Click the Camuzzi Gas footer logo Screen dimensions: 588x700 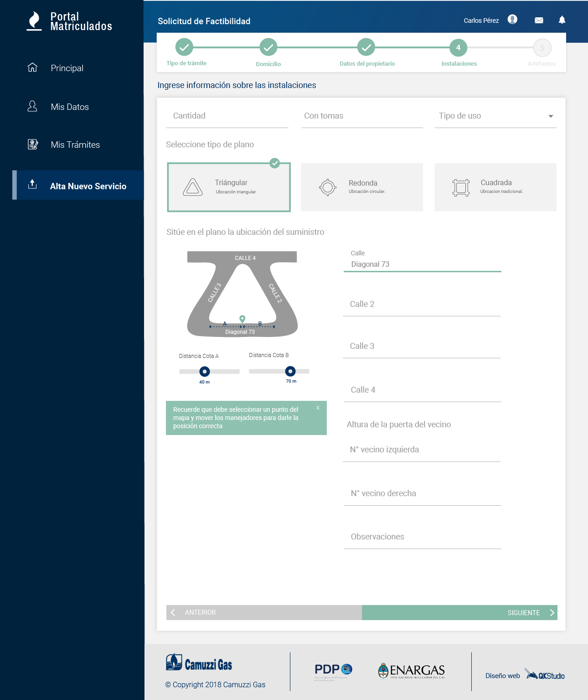[x=199, y=663]
